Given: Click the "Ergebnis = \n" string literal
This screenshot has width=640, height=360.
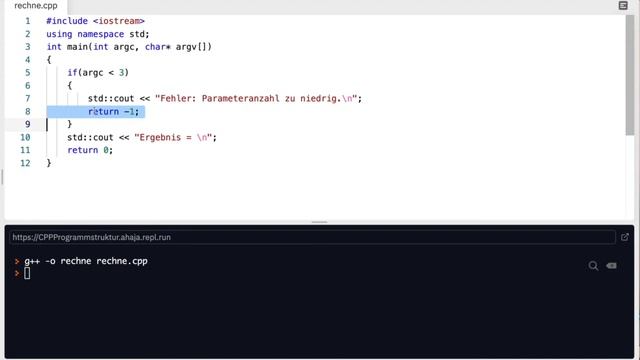Looking at the screenshot, I should [173, 137].
